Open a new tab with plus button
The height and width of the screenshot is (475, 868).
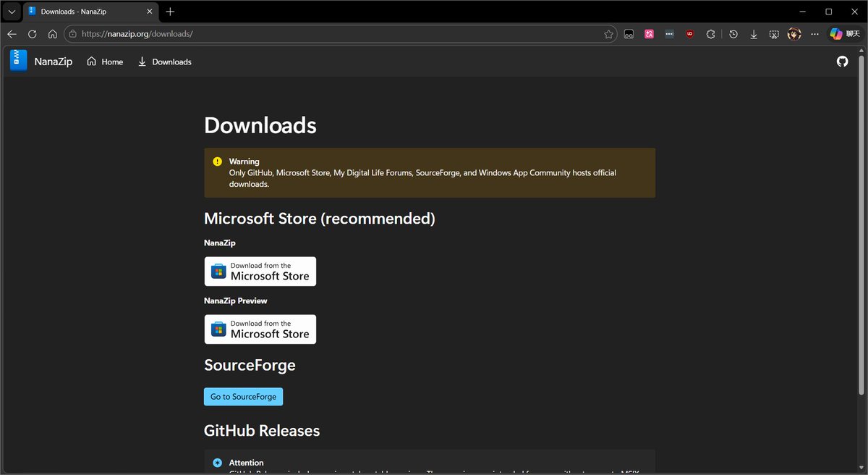coord(170,12)
